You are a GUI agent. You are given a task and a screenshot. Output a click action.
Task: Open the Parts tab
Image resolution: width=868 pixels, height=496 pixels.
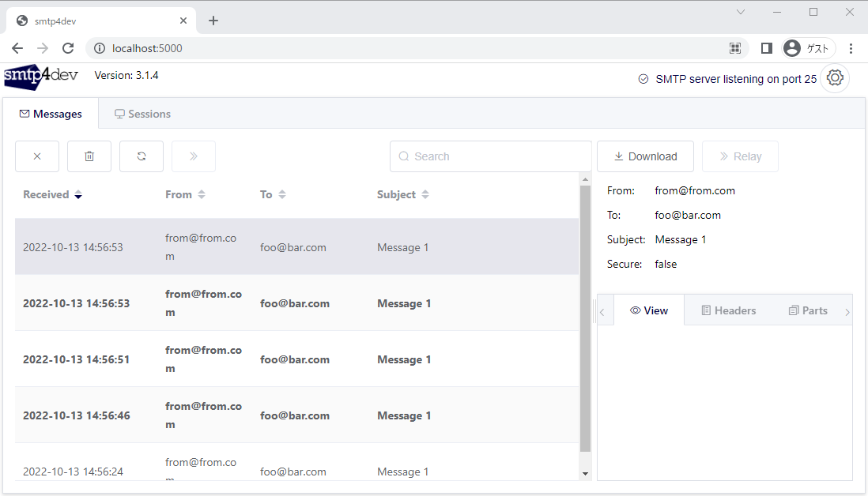click(808, 310)
